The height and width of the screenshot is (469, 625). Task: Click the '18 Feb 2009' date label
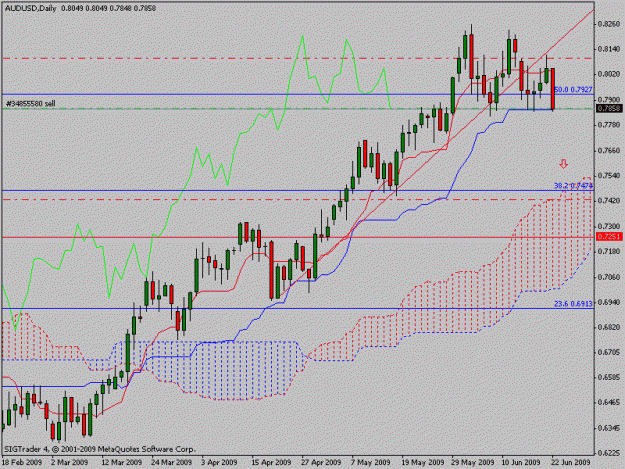(22, 463)
